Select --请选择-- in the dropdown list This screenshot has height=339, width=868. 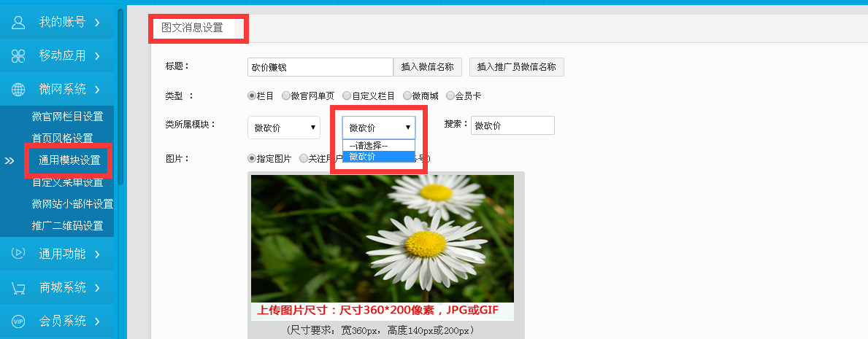click(378, 145)
